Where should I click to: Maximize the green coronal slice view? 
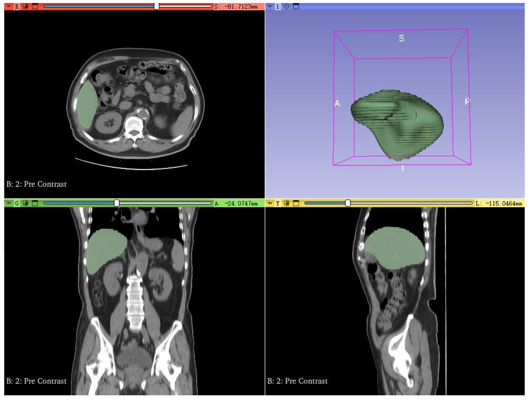point(35,203)
